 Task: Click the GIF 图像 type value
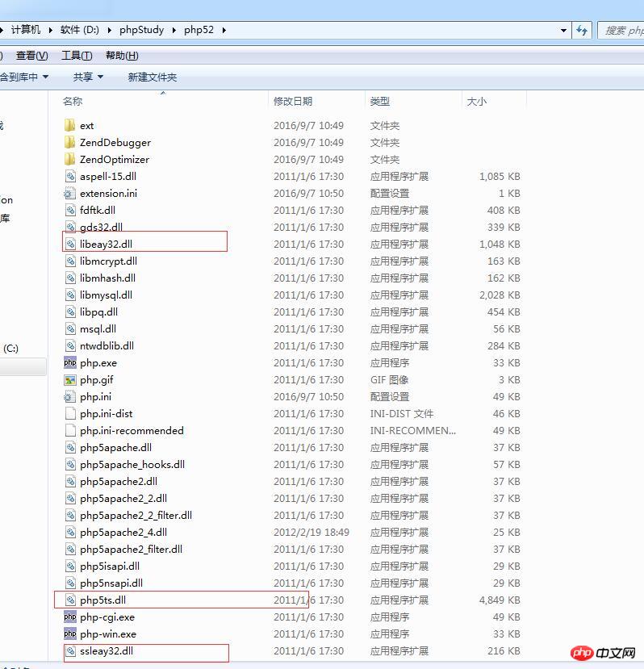pyautogui.click(x=389, y=380)
